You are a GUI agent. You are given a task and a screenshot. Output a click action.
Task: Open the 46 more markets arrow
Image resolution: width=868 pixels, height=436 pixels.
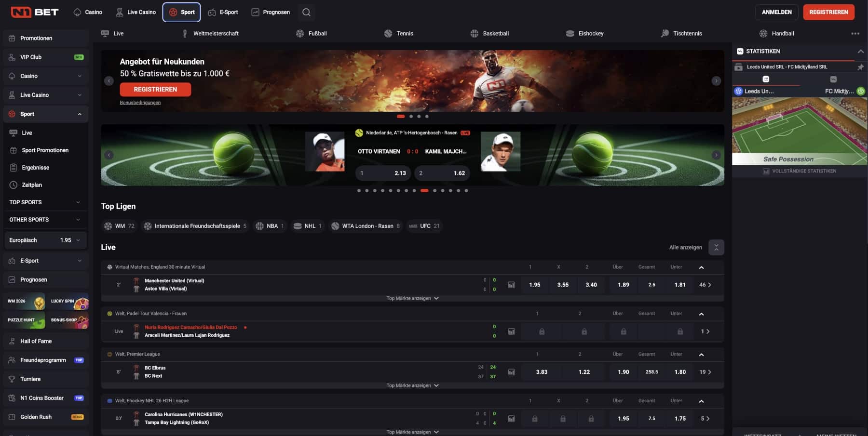[705, 285]
